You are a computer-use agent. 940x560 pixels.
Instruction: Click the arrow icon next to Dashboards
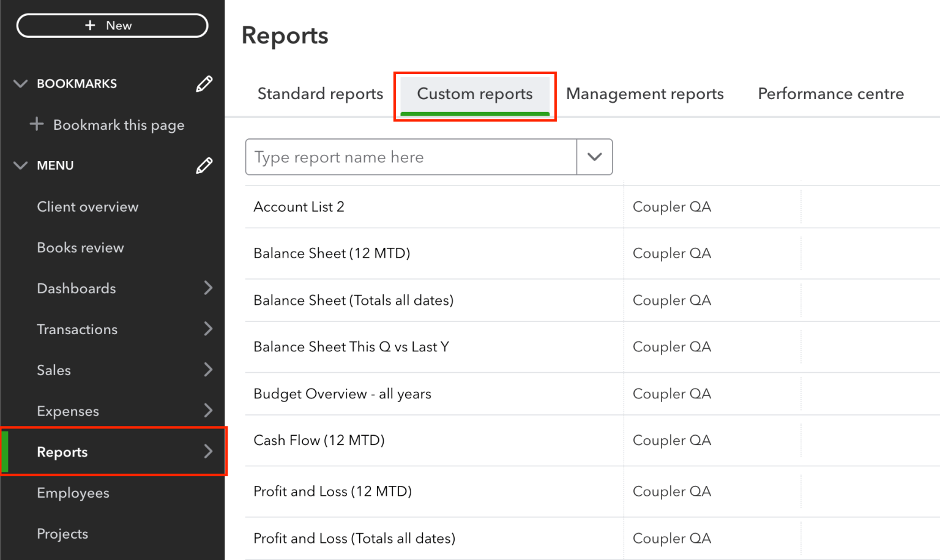209,288
